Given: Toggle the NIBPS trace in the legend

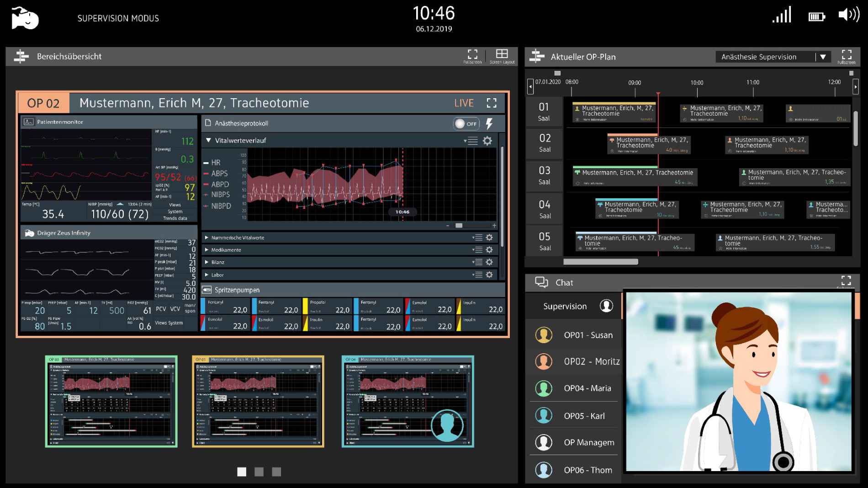Looking at the screenshot, I should coord(217,195).
